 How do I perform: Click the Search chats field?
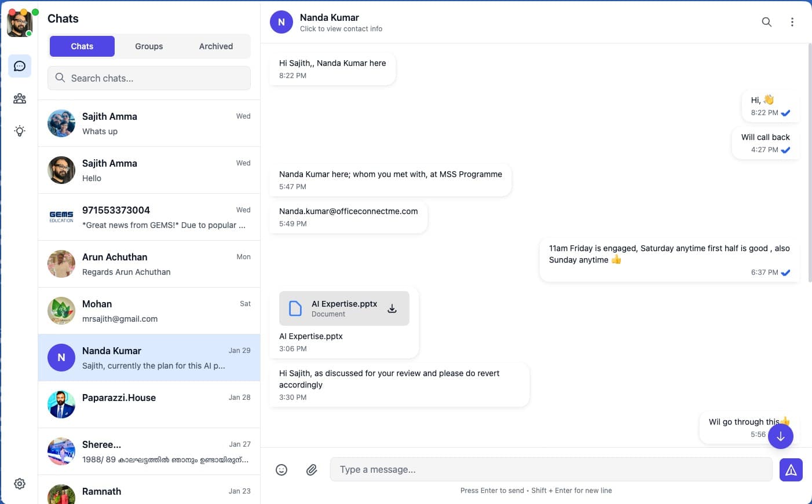[x=149, y=78]
